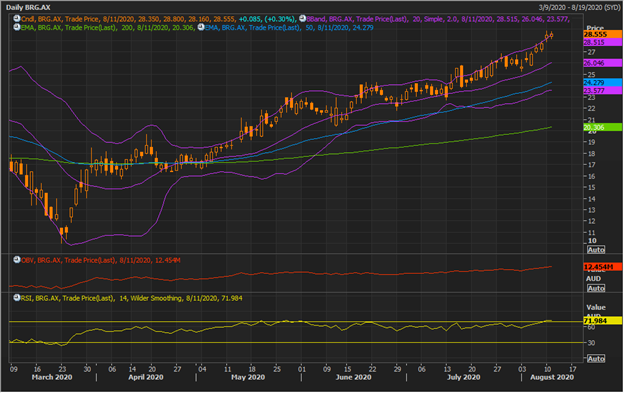This screenshot has height=393, width=624.
Task: Select orange 28.555 last price label
Action: (603, 35)
